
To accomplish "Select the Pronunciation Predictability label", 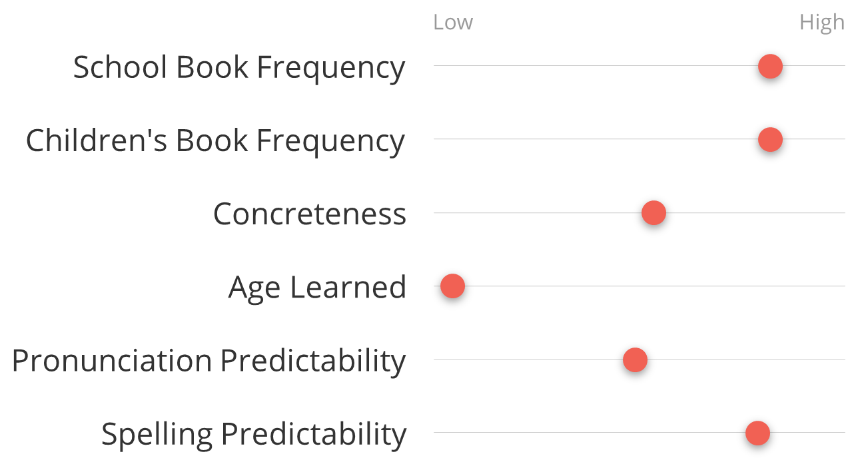I will 209,361.
